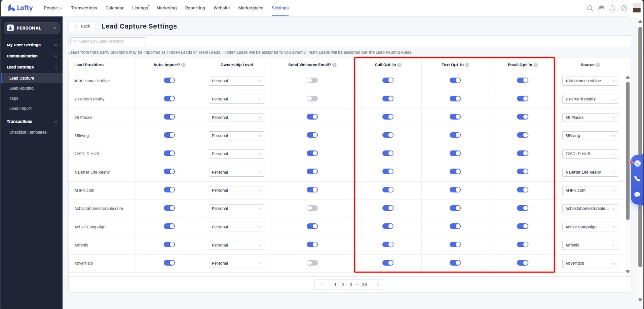Screen dimensions: 644x309
Task: Open Ownership Level dropdown for 1800 Home Hotline
Action: pos(236,81)
